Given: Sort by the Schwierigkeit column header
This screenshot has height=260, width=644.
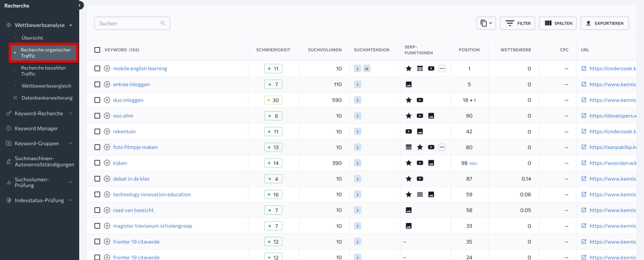Looking at the screenshot, I should 273,50.
